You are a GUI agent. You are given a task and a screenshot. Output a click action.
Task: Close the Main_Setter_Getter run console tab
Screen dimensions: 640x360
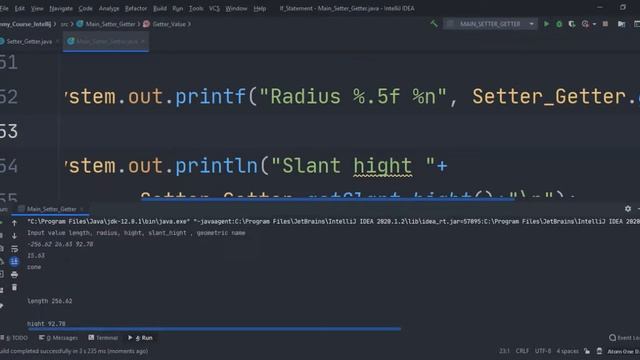(x=82, y=209)
